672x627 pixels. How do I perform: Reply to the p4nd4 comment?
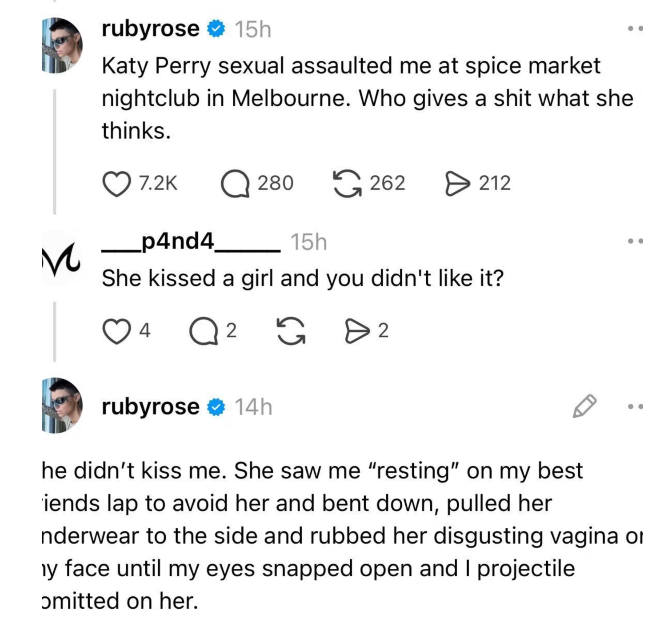(204, 331)
